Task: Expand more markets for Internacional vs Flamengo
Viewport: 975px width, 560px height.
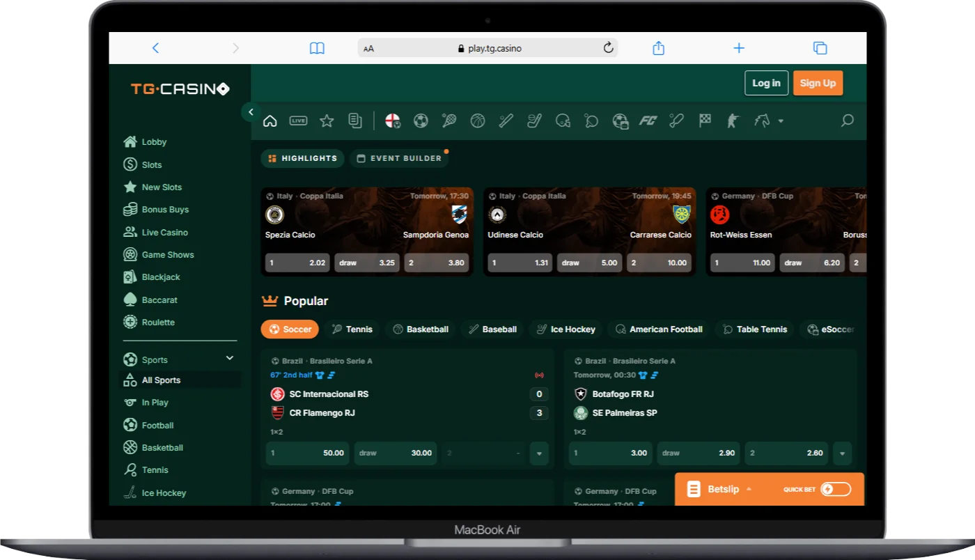Action: click(x=539, y=453)
